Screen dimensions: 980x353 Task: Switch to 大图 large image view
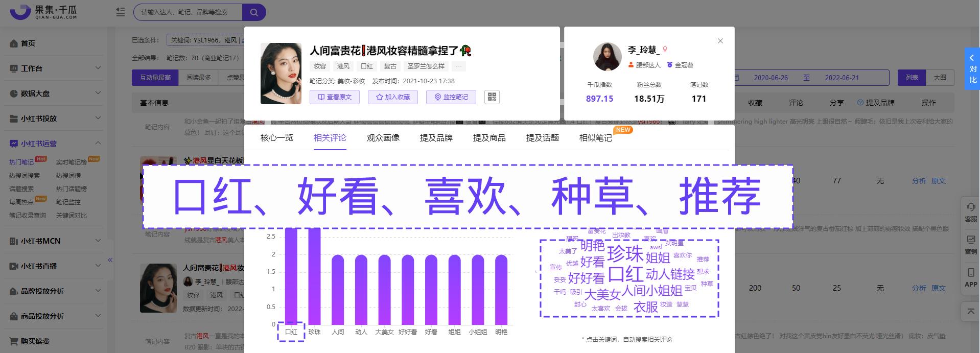(940, 78)
